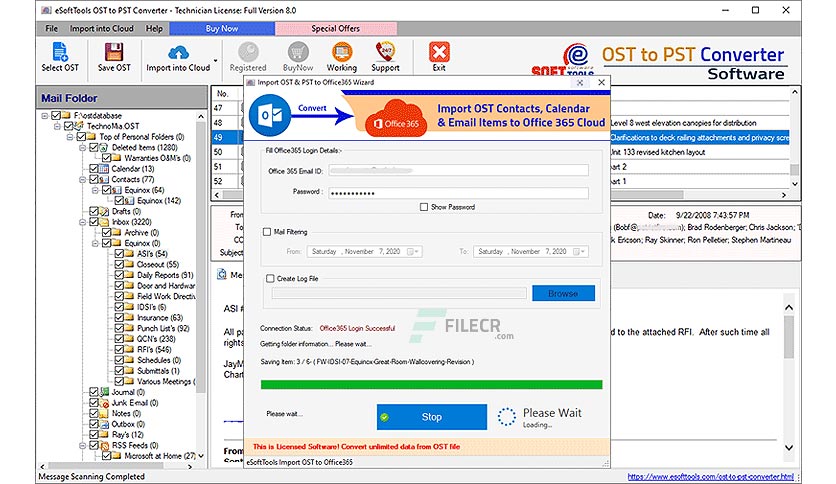Click the Stop button

431,417
